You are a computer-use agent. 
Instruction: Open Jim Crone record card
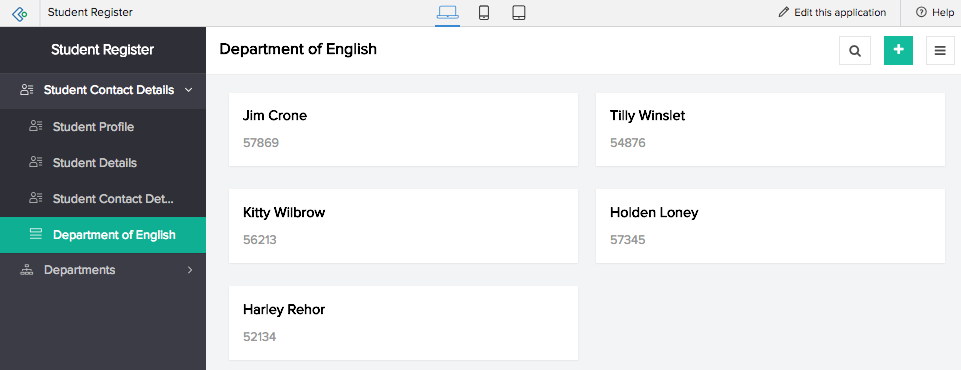pyautogui.click(x=403, y=129)
